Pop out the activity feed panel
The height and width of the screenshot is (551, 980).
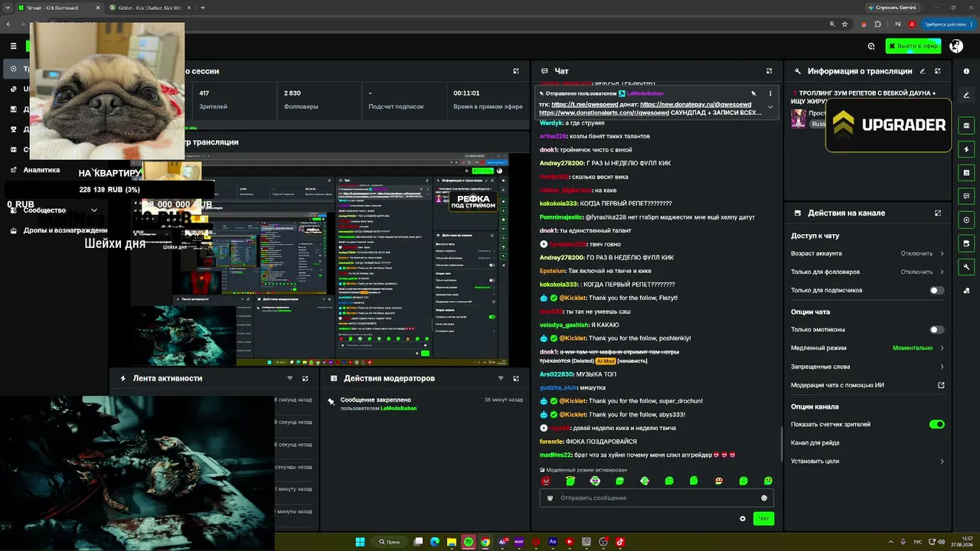(305, 378)
